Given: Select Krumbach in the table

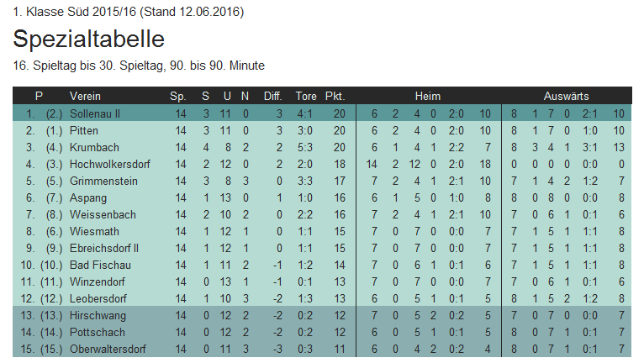Looking at the screenshot, I should coord(91,147).
